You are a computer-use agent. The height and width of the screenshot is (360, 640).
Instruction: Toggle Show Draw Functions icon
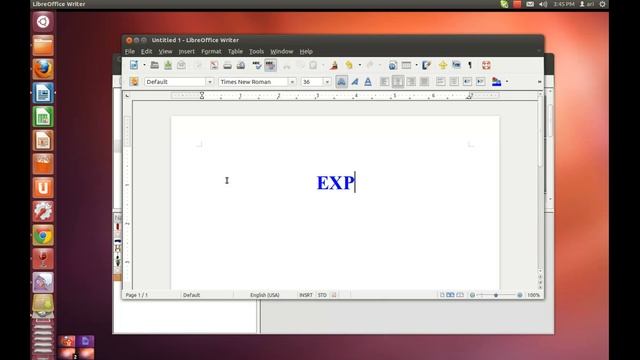pyautogui.click(x=427, y=65)
